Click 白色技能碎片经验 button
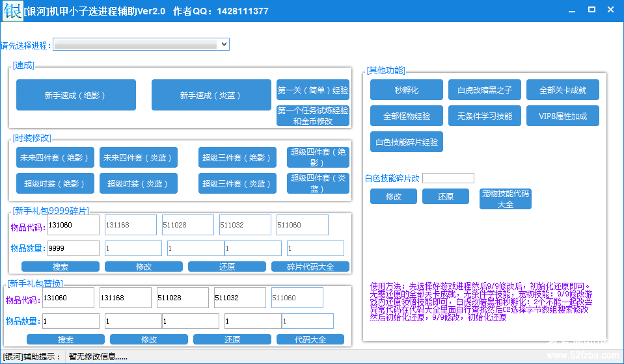 406,142
